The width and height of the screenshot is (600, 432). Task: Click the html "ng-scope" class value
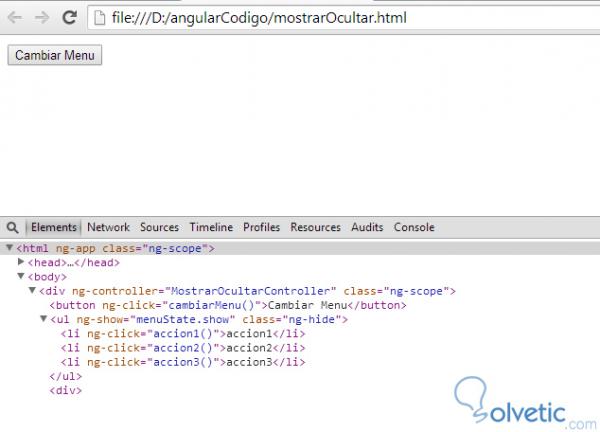pyautogui.click(x=175, y=248)
